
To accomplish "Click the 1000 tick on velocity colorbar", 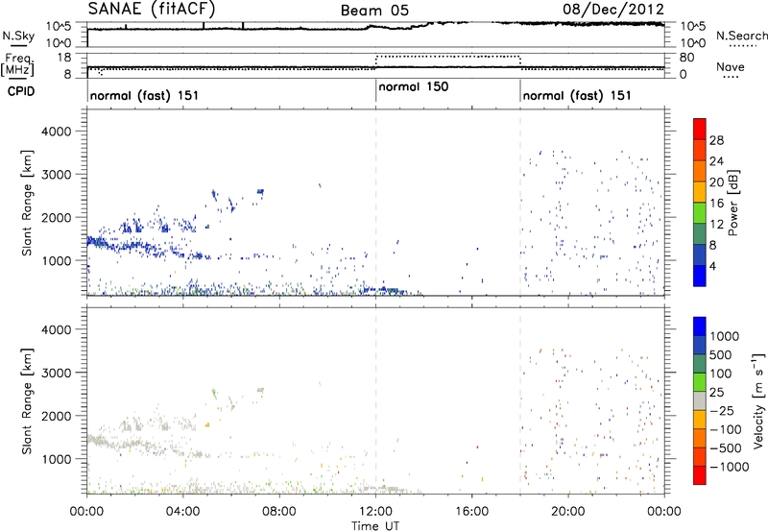I will click(x=725, y=336).
